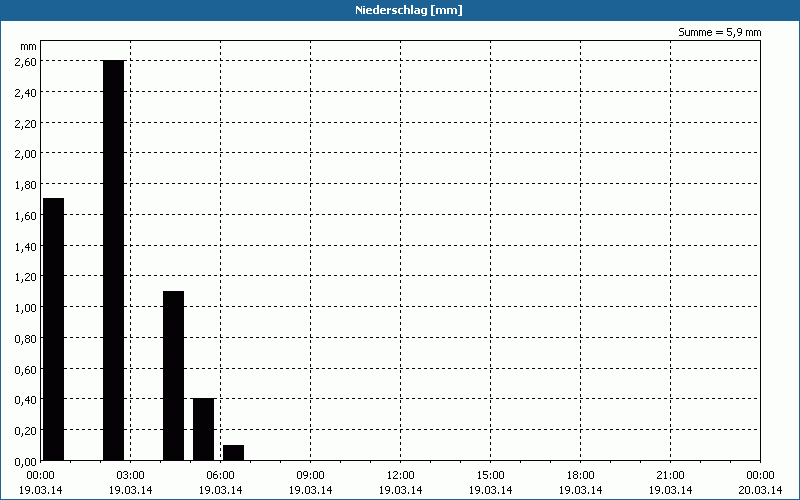This screenshot has width=800, height=500.
Task: Click the Niederschlag [mm] chart title
Action: pos(409,10)
